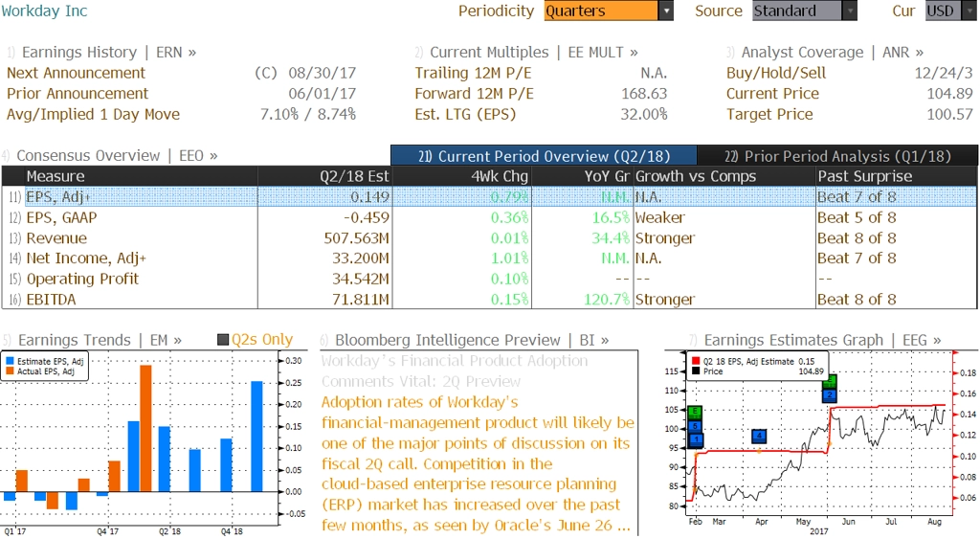Screen dimensions: 980x539
Task: Click the Forward 12M P/E value 168.63
Action: [x=644, y=93]
